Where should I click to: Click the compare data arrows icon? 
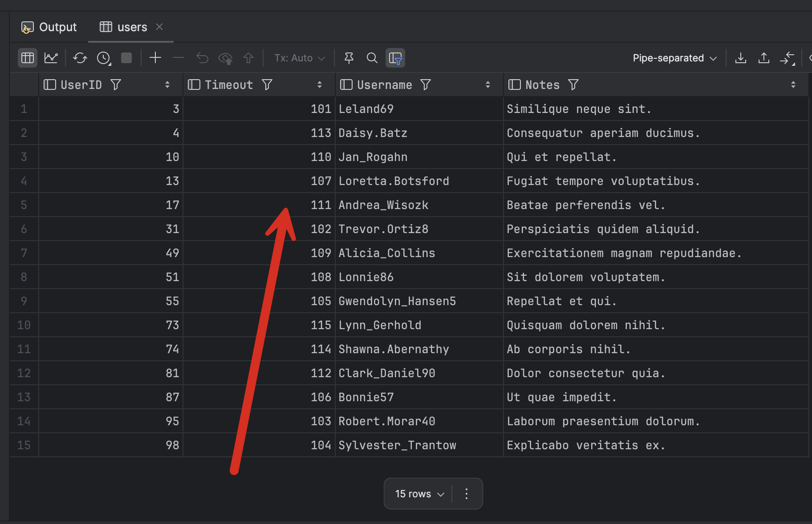pos(787,58)
